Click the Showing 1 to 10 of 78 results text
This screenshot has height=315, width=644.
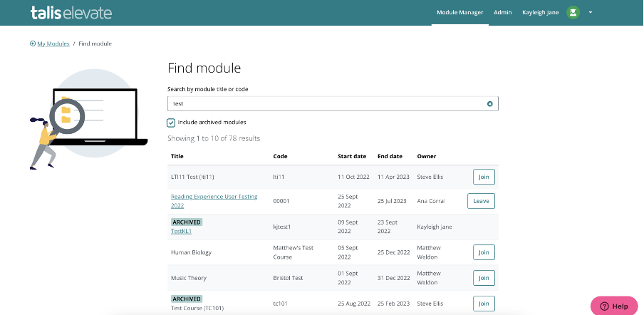(x=214, y=139)
